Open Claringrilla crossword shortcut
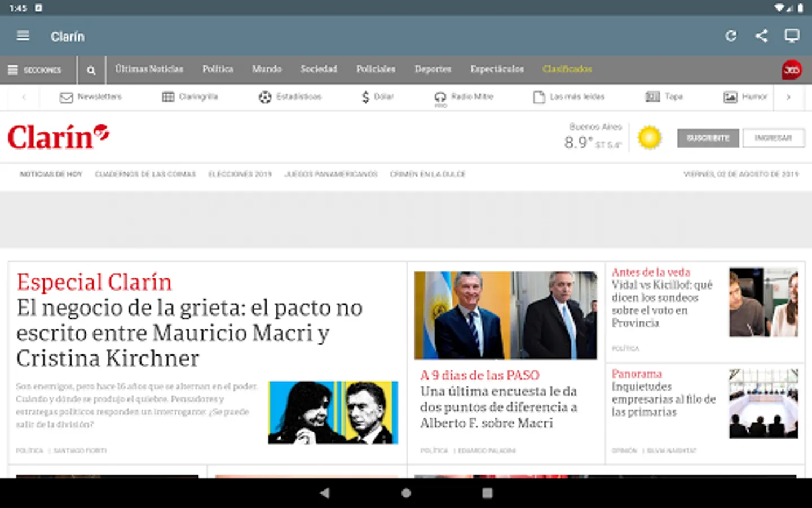 coord(190,97)
